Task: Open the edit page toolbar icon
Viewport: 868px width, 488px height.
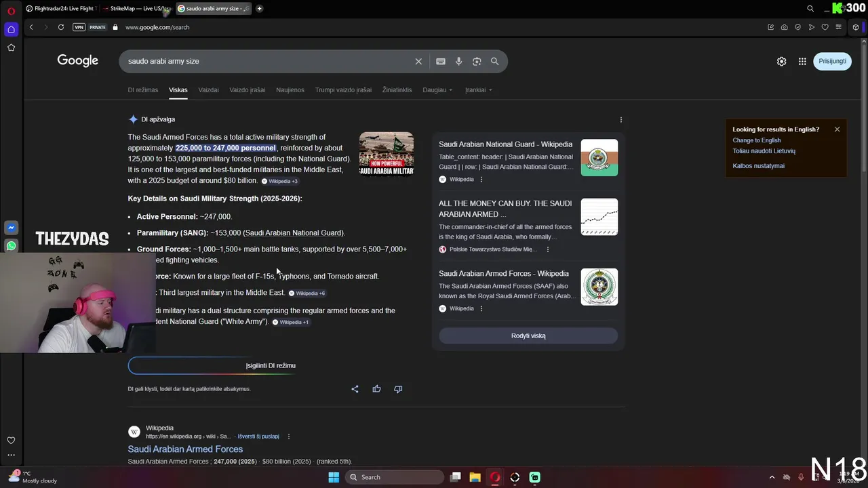Action: pyautogui.click(x=770, y=27)
